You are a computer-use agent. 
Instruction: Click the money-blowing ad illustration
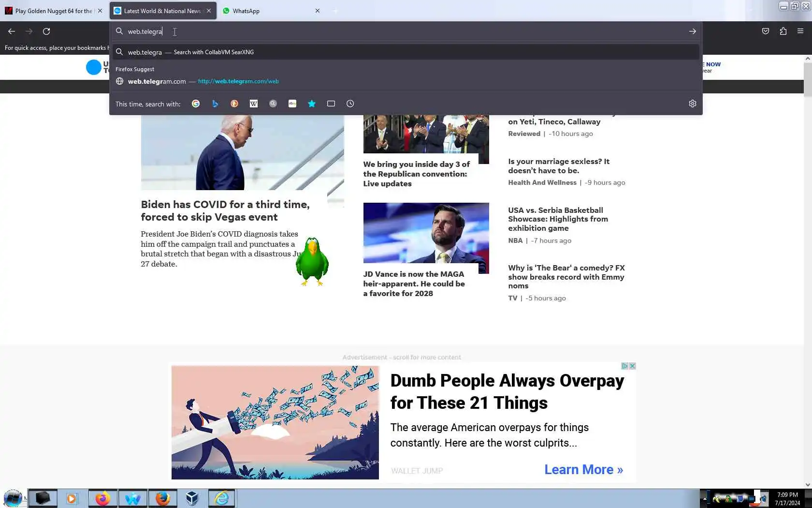coord(275,422)
